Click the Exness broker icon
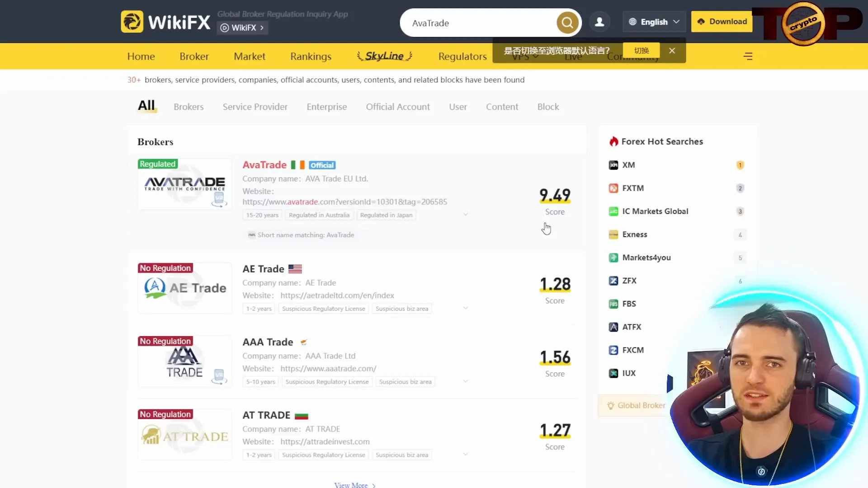The width and height of the screenshot is (868, 488). click(613, 235)
